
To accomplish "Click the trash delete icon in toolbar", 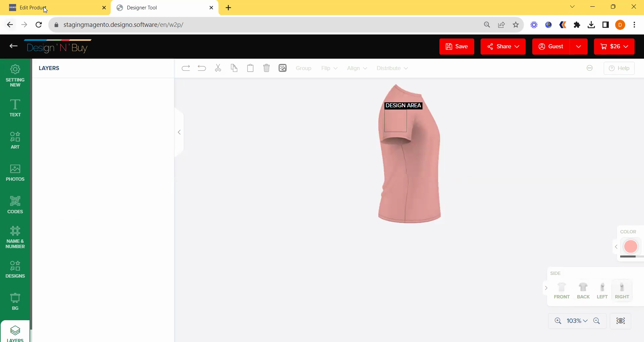I will (266, 68).
